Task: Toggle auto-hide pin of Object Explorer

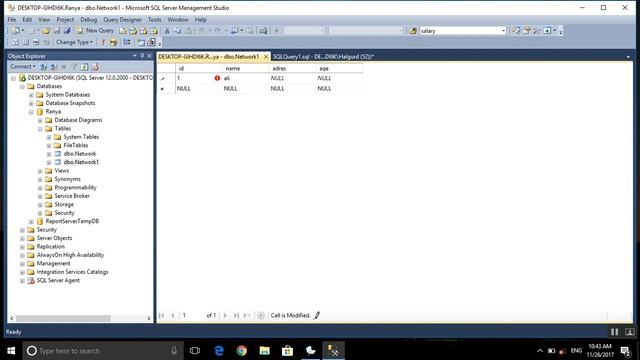Action: (142, 56)
